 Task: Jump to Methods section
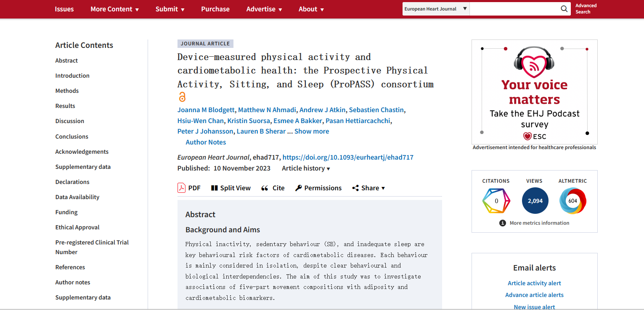tap(67, 91)
